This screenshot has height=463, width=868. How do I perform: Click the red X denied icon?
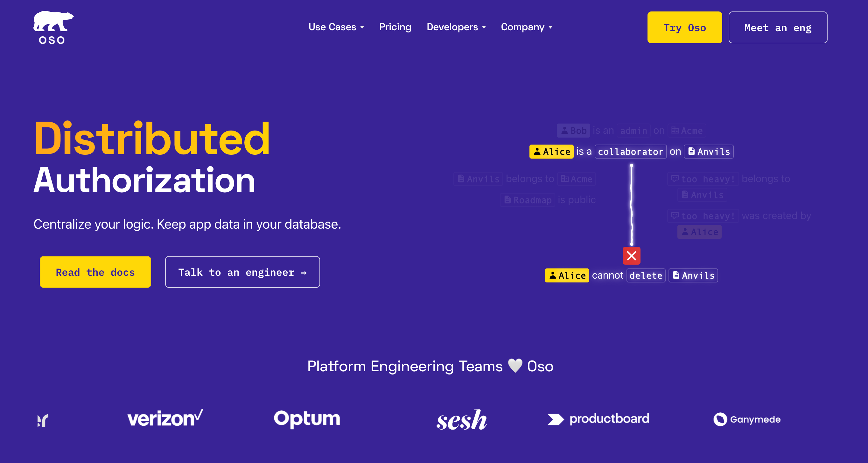point(631,256)
